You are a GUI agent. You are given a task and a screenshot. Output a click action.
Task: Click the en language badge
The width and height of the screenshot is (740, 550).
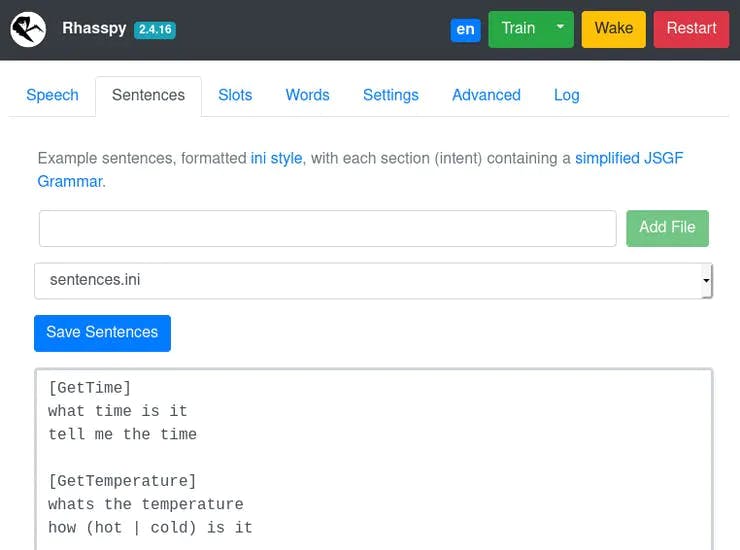coord(465,29)
